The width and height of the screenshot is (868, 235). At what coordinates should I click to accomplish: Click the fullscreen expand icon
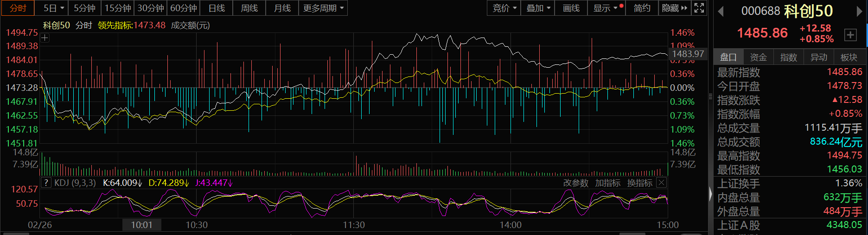[x=699, y=8]
